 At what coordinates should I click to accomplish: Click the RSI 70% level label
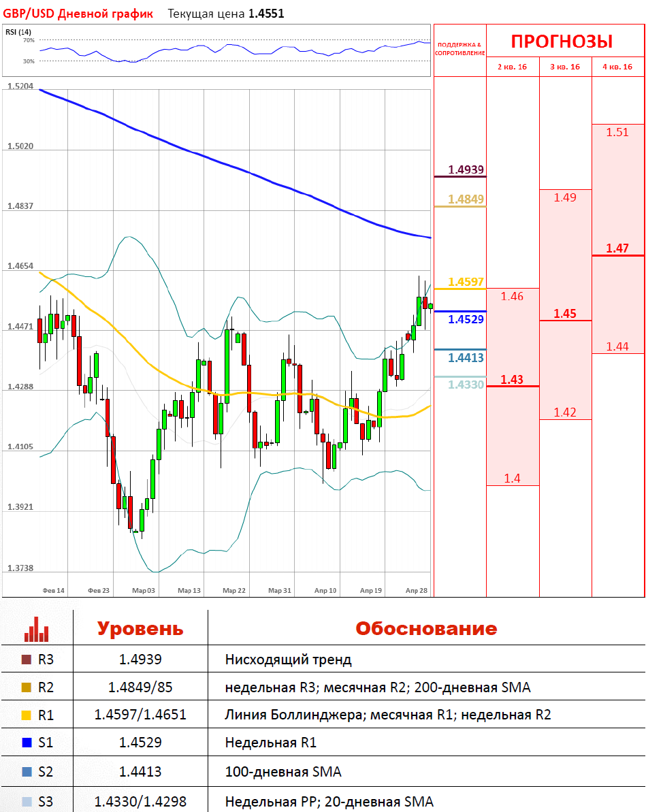tap(29, 40)
